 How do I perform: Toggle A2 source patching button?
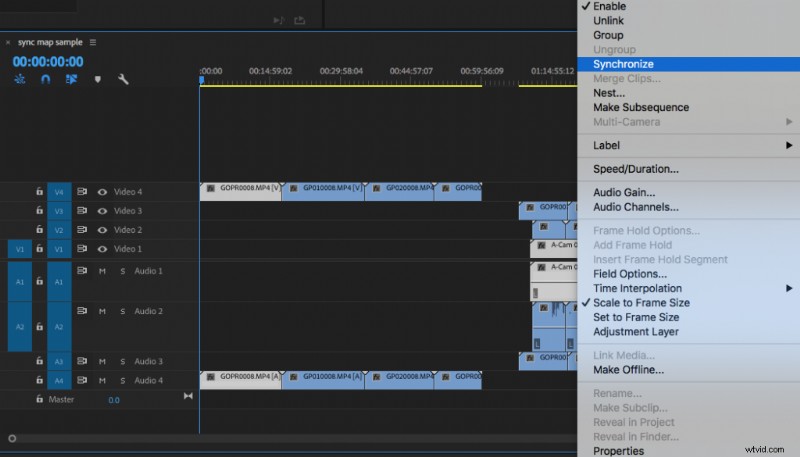click(x=20, y=326)
